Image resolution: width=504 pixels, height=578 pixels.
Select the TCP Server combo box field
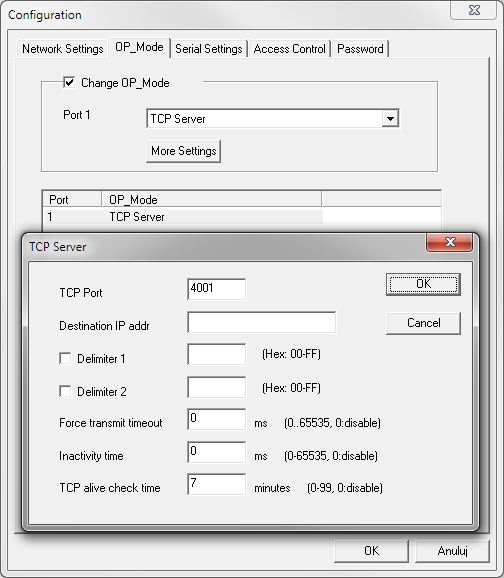pos(272,119)
